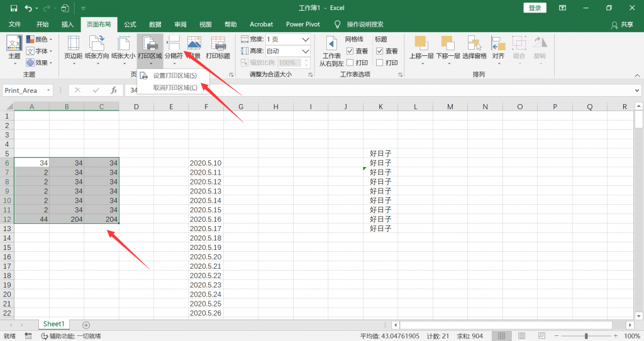
Task: Open Quick Access Toolbar customize dropdown
Action: (x=84, y=8)
